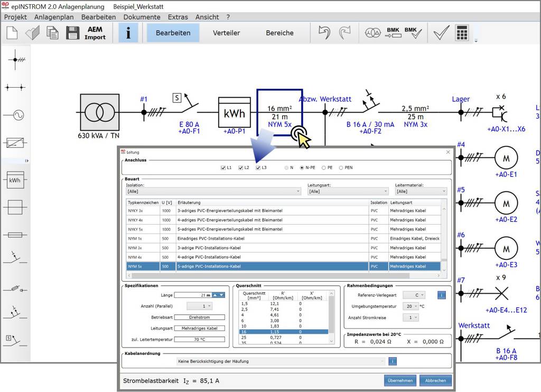Click the BMK check icon
541x392 pixels.
coord(413,32)
